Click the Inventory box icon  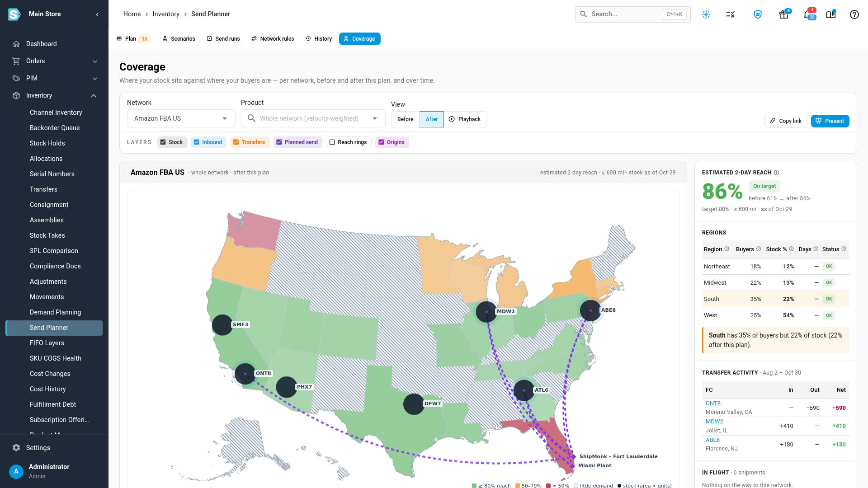pos(16,95)
